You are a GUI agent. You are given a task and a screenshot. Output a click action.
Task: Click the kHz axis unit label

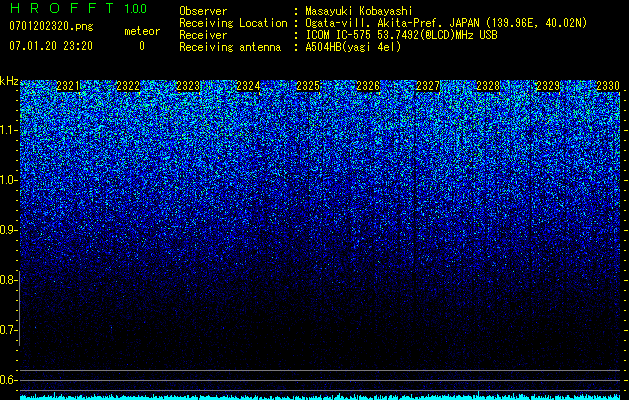coord(9,82)
